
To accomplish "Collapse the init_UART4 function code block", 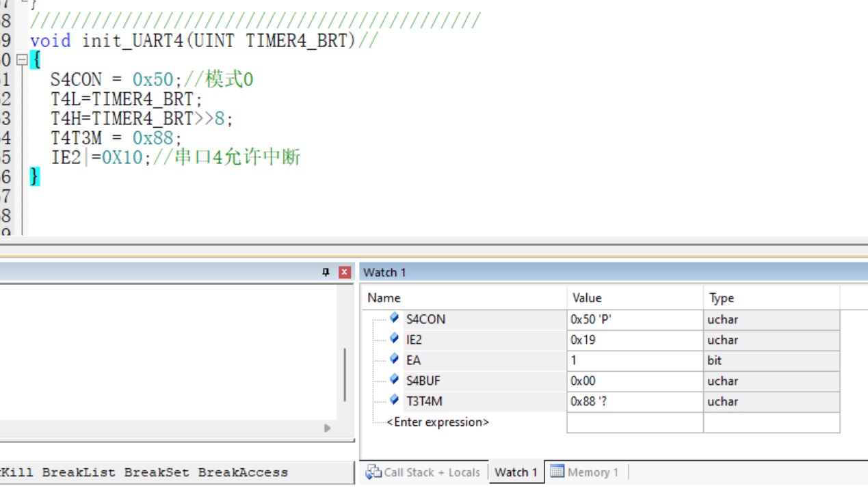I will coord(22,60).
